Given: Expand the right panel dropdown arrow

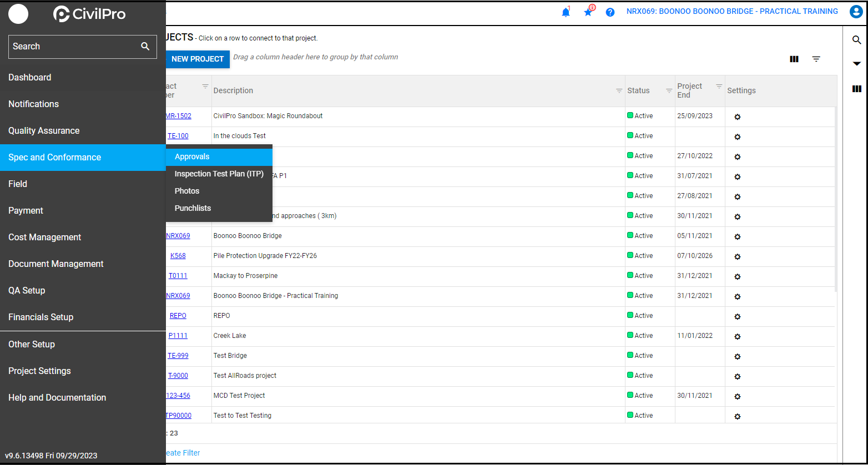Looking at the screenshot, I should 856,64.
